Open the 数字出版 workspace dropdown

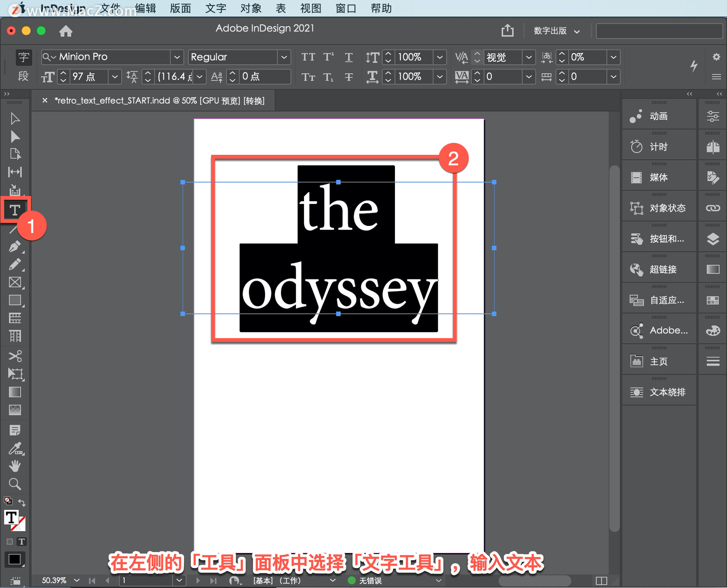tap(557, 31)
